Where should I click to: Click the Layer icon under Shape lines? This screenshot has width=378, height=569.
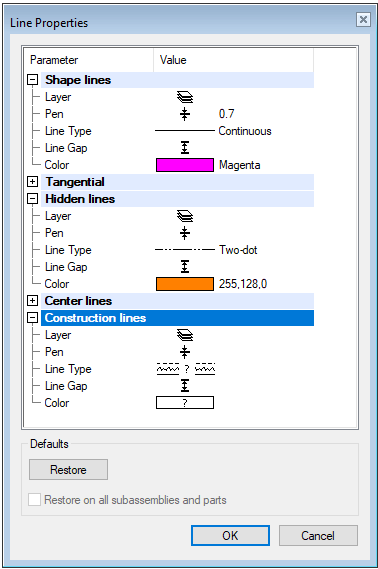pos(185,97)
